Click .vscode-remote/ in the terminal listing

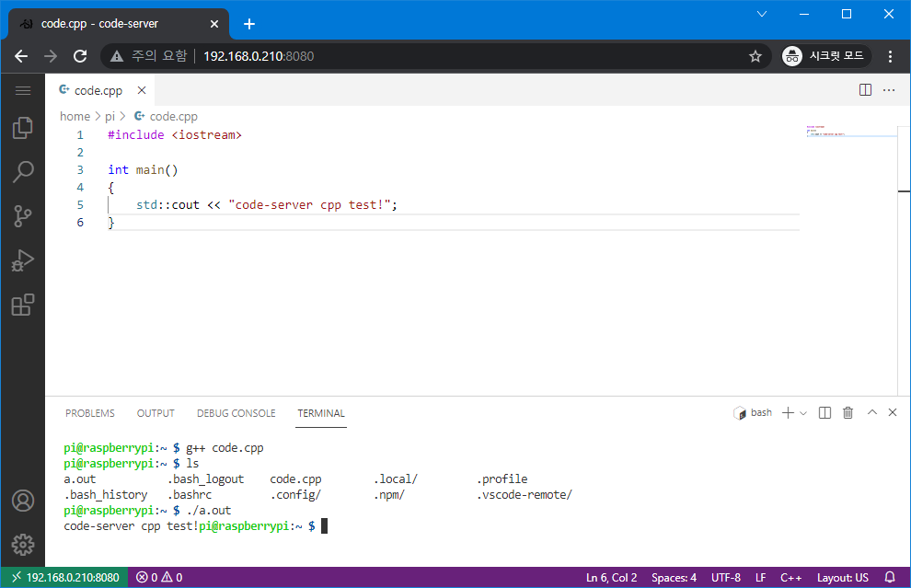pos(525,495)
